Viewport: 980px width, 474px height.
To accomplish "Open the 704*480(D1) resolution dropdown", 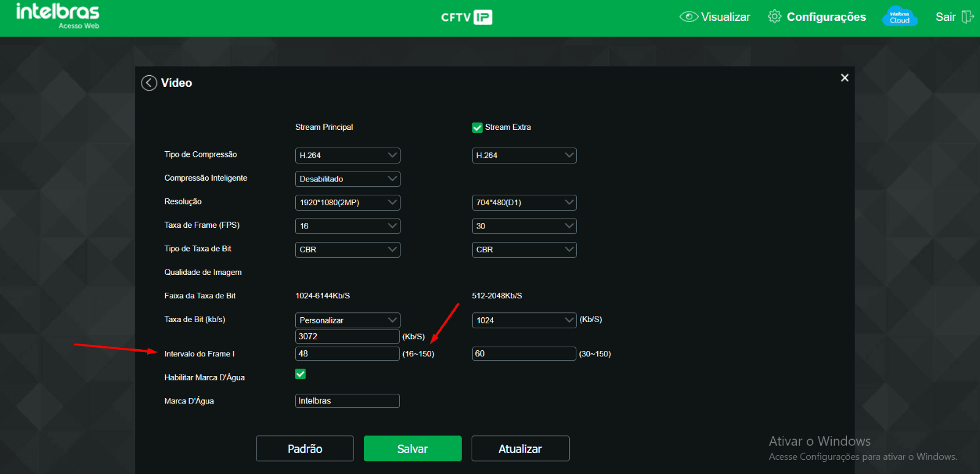I will [524, 203].
